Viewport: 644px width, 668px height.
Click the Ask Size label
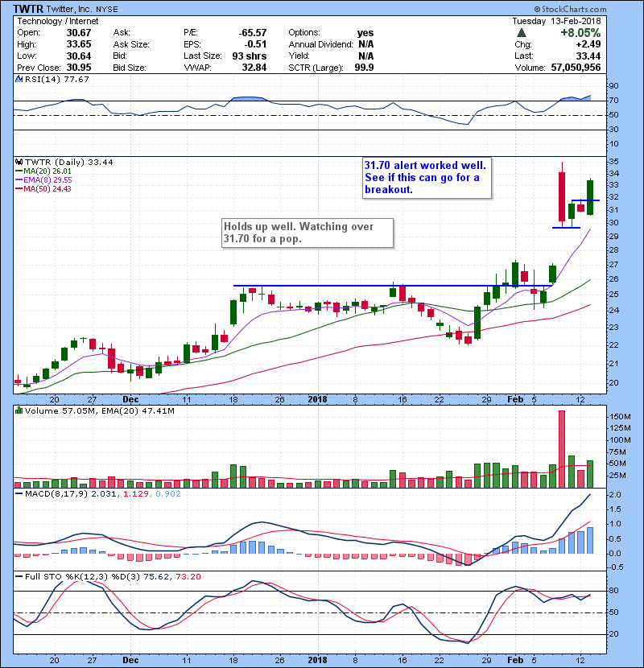131,44
